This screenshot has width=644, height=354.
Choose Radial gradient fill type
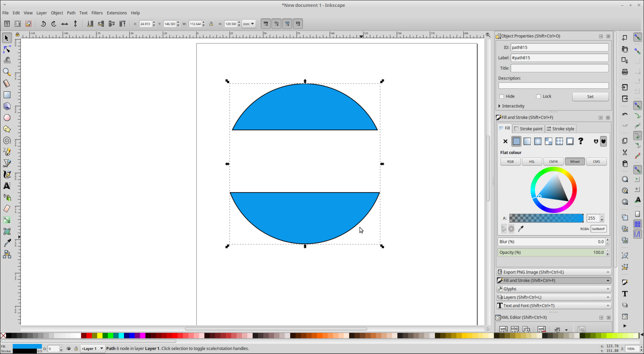click(x=538, y=141)
